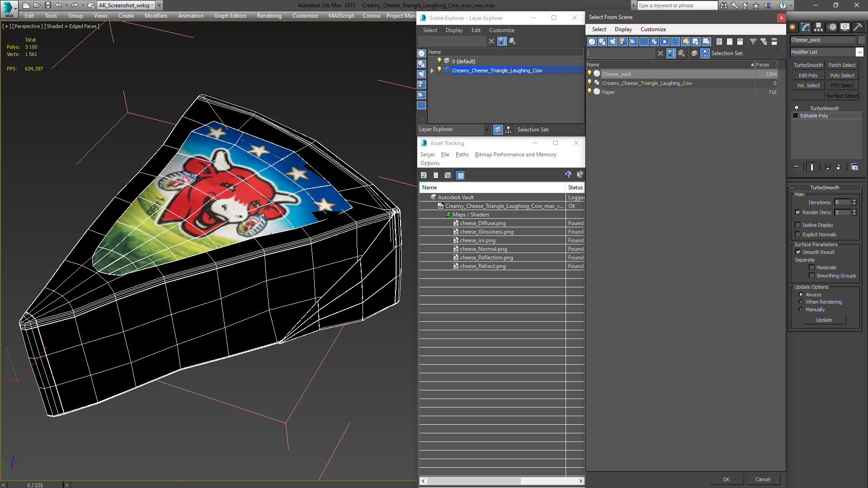
Task: Open Paths menu in Asset Tracking
Action: coord(462,155)
